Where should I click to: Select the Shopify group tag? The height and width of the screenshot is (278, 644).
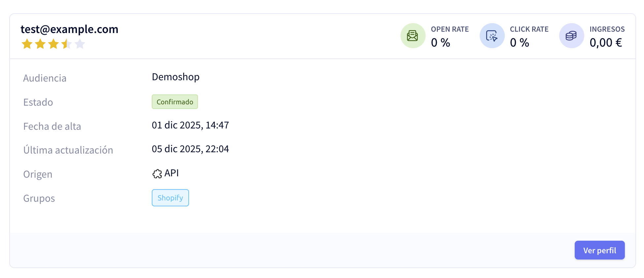(x=170, y=198)
